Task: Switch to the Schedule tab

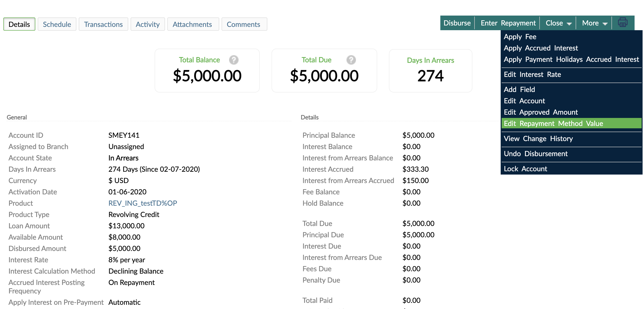Action: [x=57, y=24]
